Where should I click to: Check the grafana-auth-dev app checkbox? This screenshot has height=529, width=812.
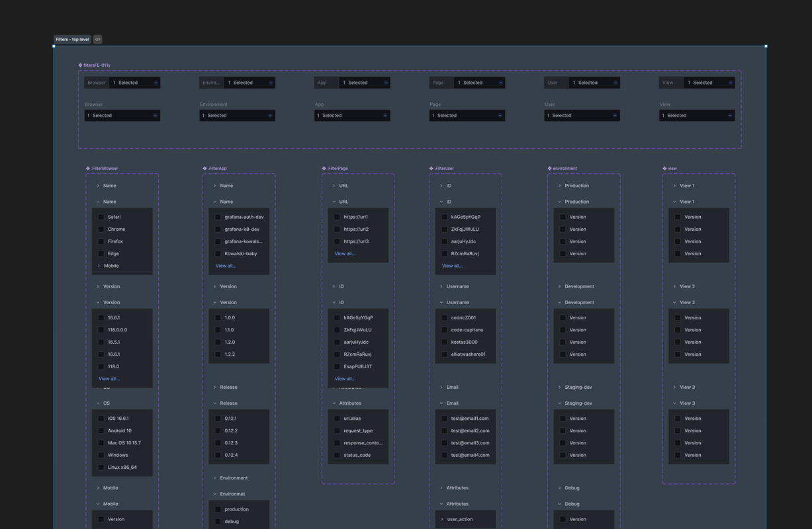218,217
